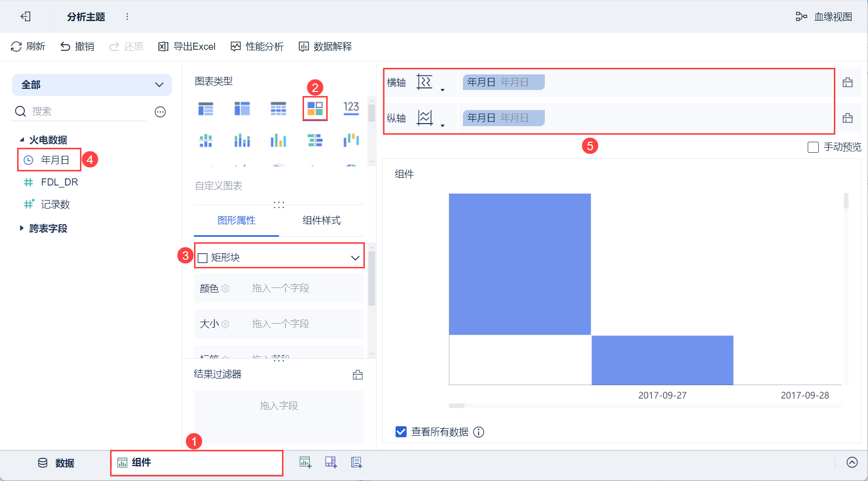This screenshot has width=868, height=481.
Task: Click the add component icon in bottom bar
Action: [x=305, y=462]
